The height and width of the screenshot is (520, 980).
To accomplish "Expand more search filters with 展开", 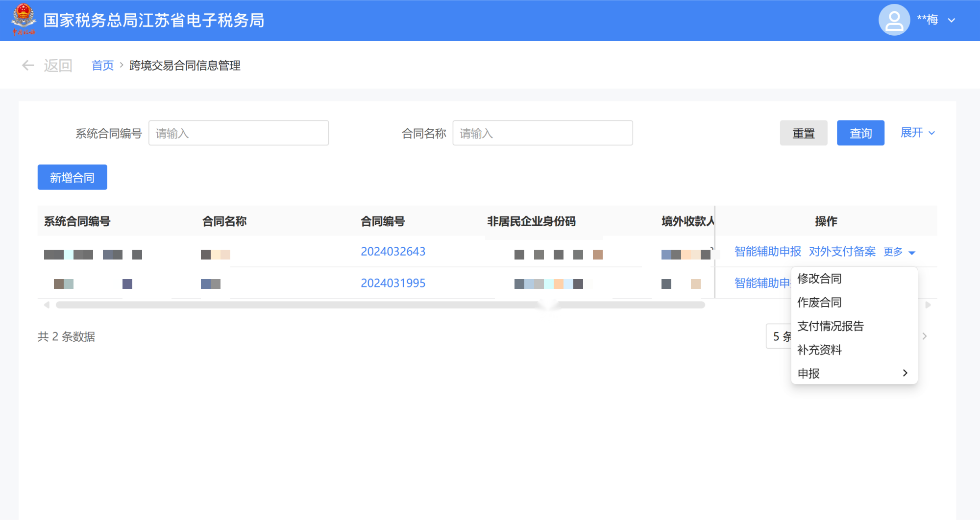I will [917, 133].
